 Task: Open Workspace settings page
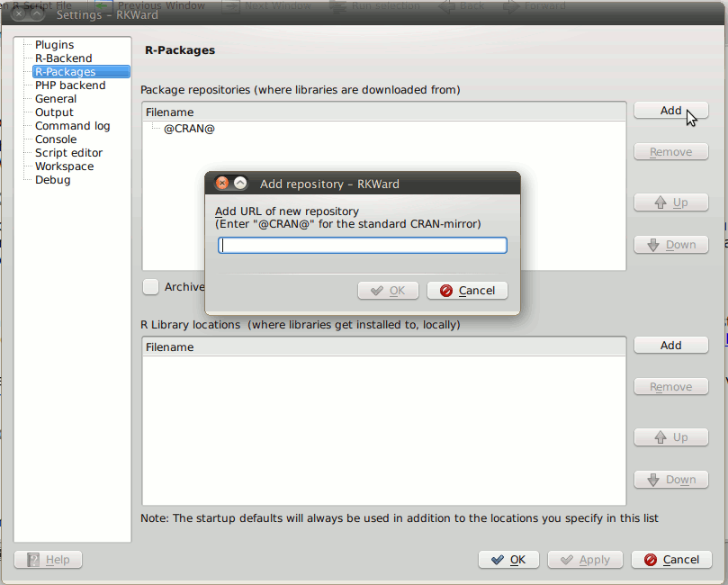tap(64, 166)
